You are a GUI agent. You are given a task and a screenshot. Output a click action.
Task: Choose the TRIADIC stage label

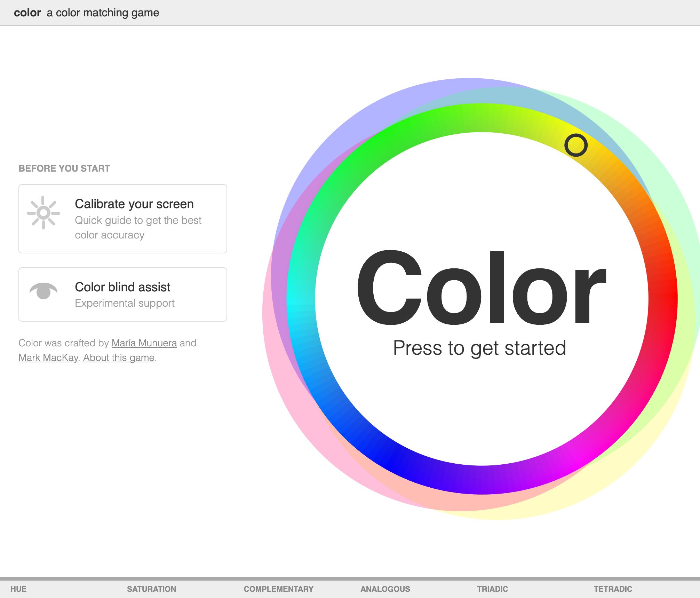[x=492, y=589]
